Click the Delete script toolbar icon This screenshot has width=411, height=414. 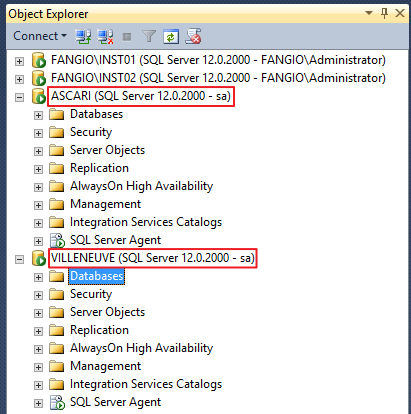coord(193,36)
